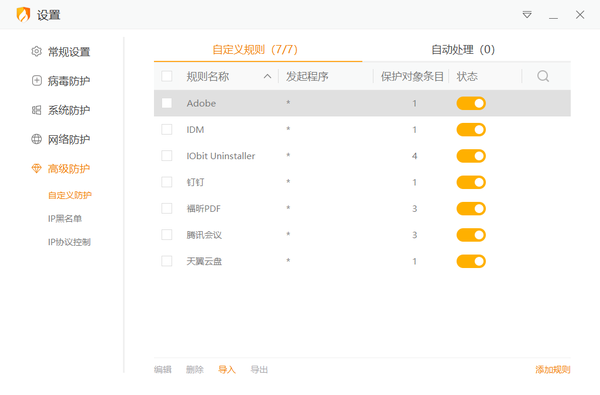Viewport: 600px width, 395px height.
Task: Select the 钉钉 rule name
Action: 195,182
